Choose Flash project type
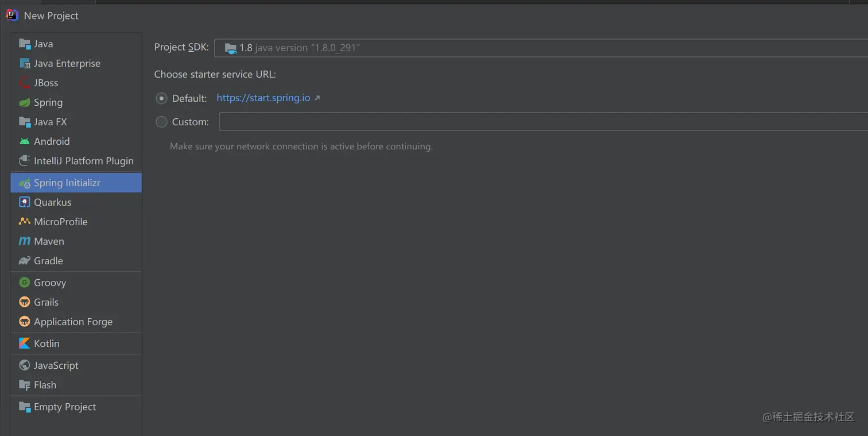 pyautogui.click(x=76, y=385)
